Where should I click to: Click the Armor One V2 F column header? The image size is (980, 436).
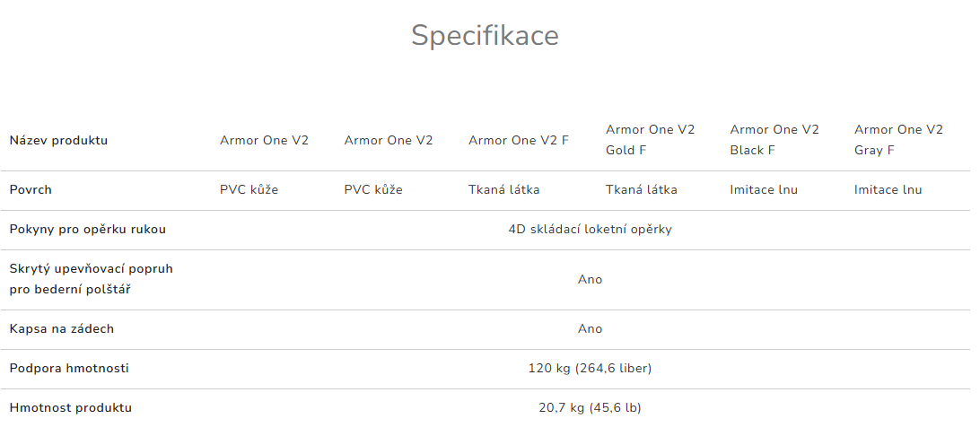(519, 140)
